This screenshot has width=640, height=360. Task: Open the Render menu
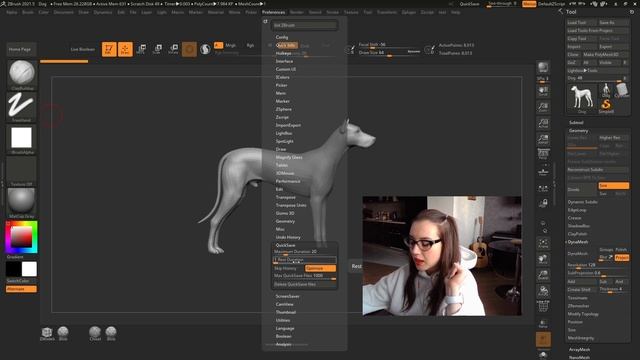[297, 12]
